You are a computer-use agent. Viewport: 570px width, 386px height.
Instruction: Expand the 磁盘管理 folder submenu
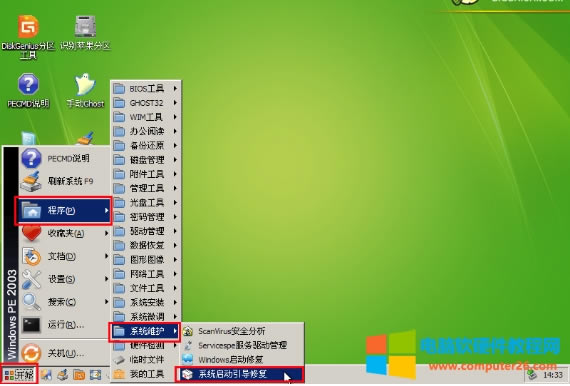[x=145, y=160]
